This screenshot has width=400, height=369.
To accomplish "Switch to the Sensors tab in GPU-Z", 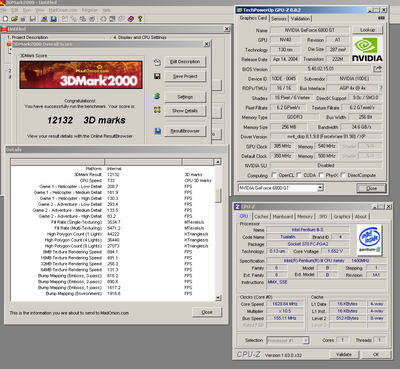I will [279, 19].
